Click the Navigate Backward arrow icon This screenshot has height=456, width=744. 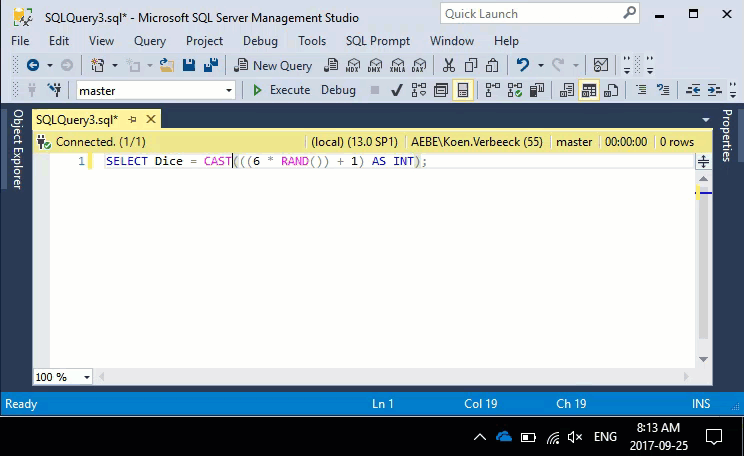point(33,65)
